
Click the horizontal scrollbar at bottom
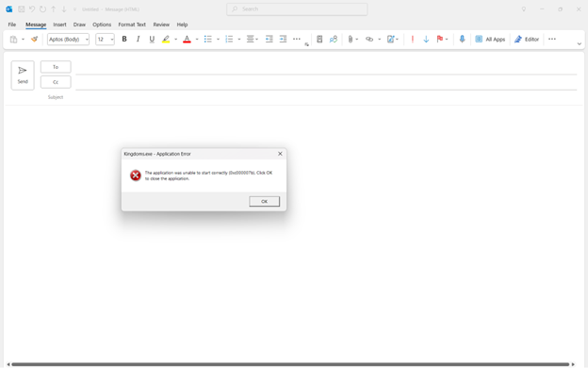(x=290, y=364)
